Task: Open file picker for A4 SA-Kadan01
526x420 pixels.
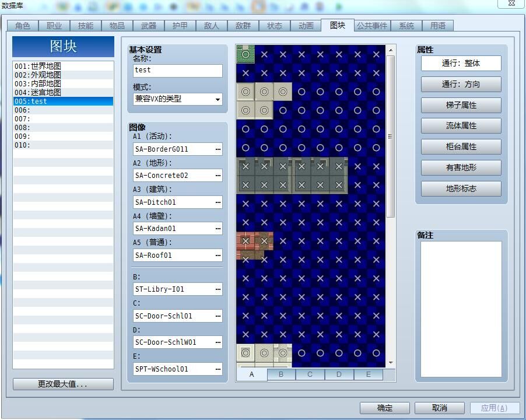Action: [218, 229]
